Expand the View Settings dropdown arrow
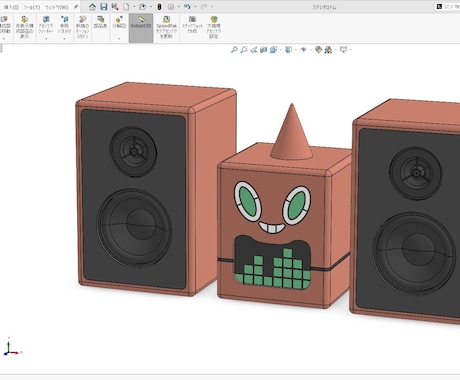This screenshot has height=380, width=460. point(351,50)
